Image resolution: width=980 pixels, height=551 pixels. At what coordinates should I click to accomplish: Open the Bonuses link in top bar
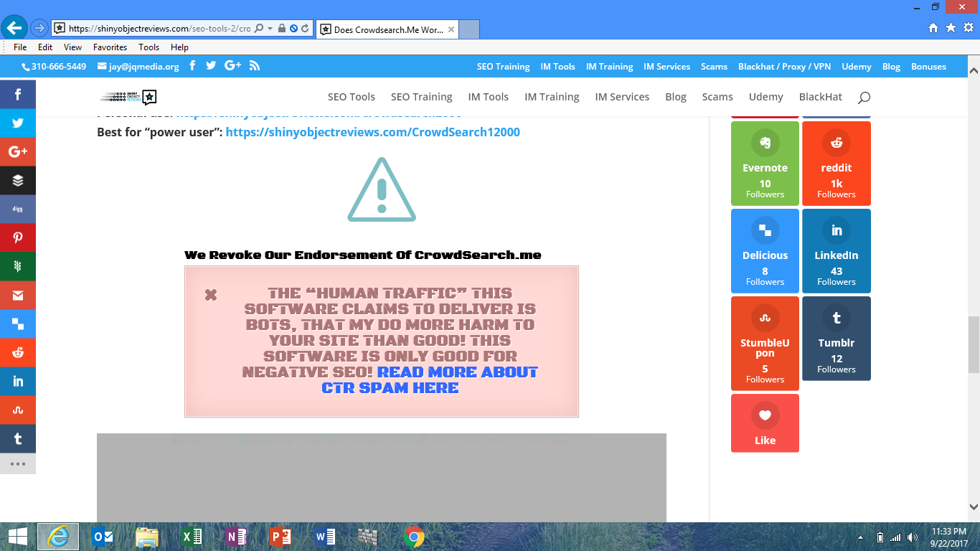pos(928,67)
